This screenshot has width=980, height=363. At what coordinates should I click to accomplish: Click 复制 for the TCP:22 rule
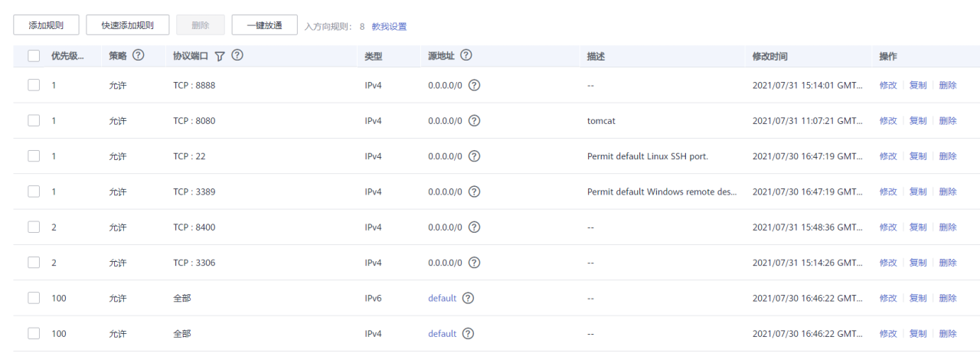917,156
